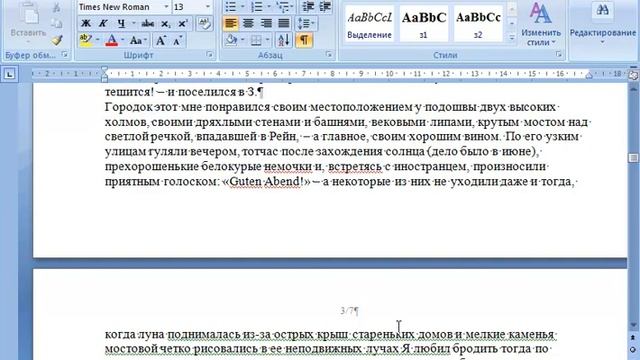Click the page number header 3/7
Viewport: 640px width, 360px height.
click(x=349, y=311)
